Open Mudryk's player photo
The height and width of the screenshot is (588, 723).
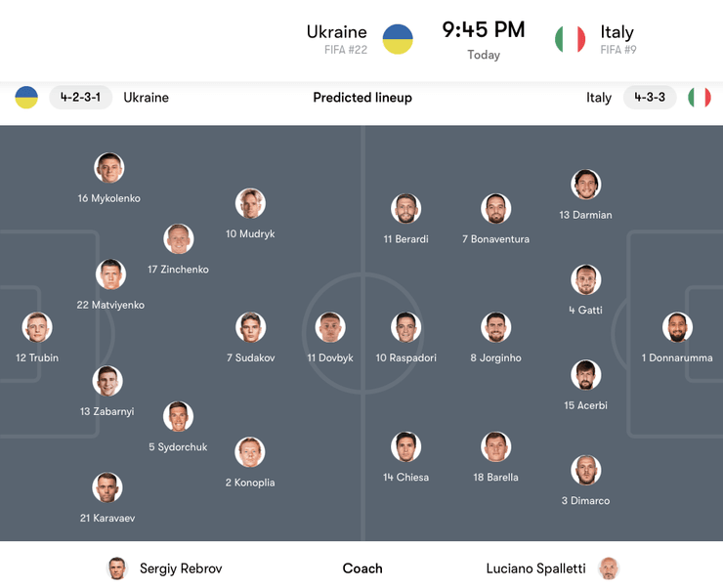coord(250,203)
